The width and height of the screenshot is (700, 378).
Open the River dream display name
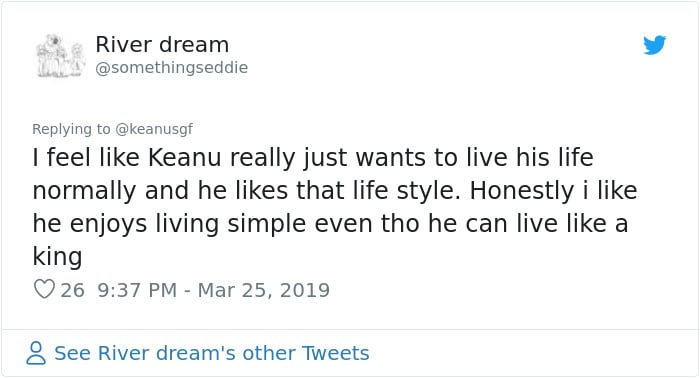(162, 45)
